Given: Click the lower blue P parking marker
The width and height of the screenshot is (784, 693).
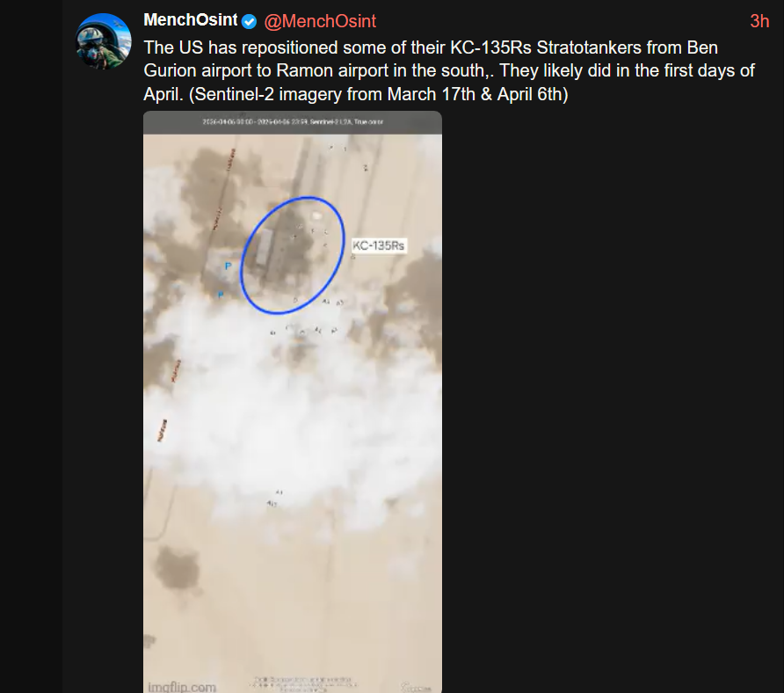Looking at the screenshot, I should [221, 295].
